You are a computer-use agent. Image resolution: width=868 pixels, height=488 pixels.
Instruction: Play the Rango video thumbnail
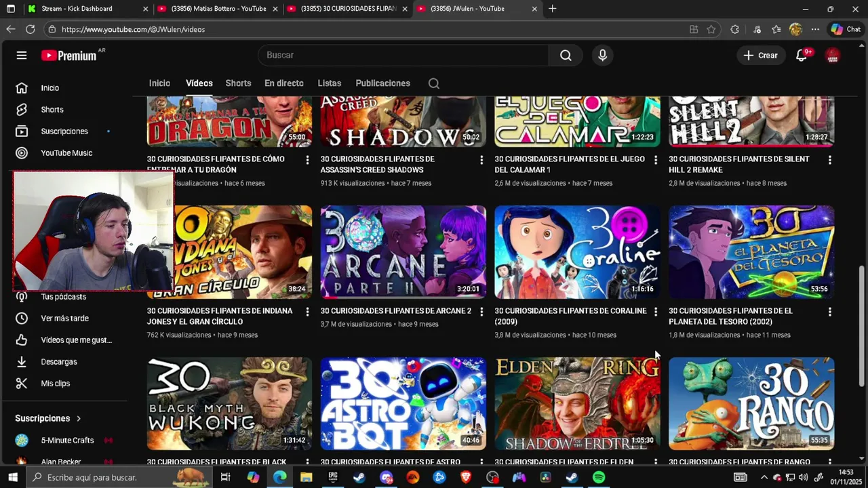click(x=751, y=404)
